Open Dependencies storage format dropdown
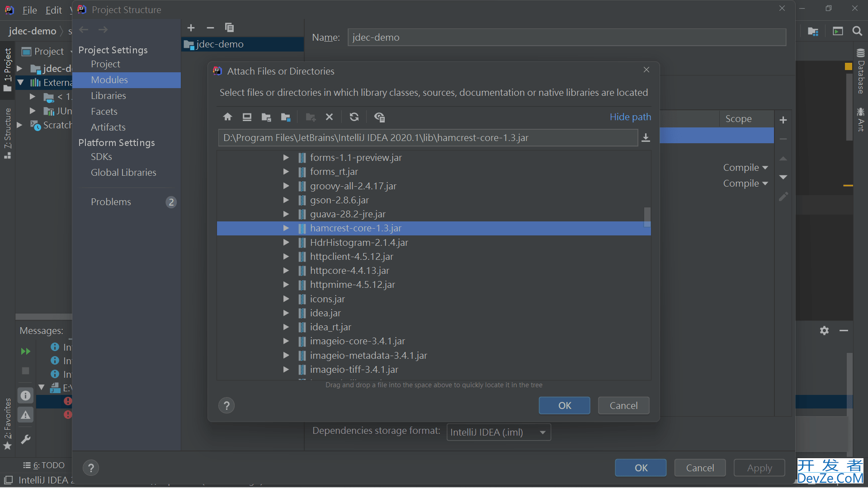 click(x=499, y=432)
